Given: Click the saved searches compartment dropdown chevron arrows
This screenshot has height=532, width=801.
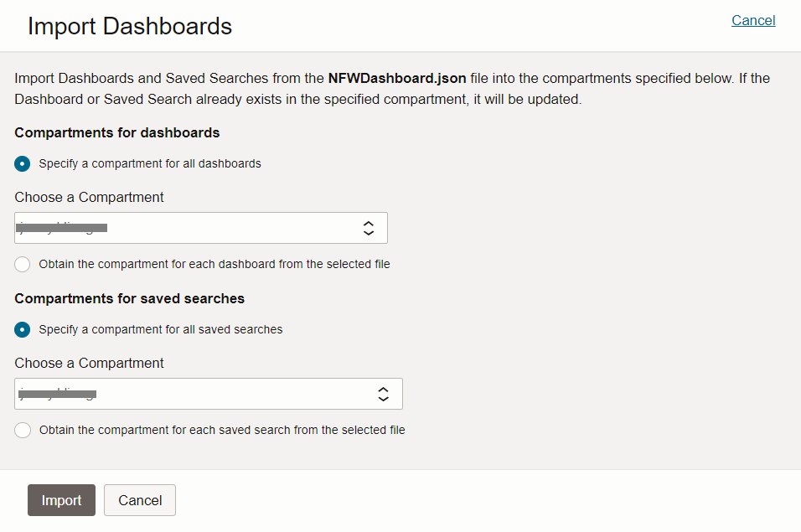Looking at the screenshot, I should (x=383, y=394).
